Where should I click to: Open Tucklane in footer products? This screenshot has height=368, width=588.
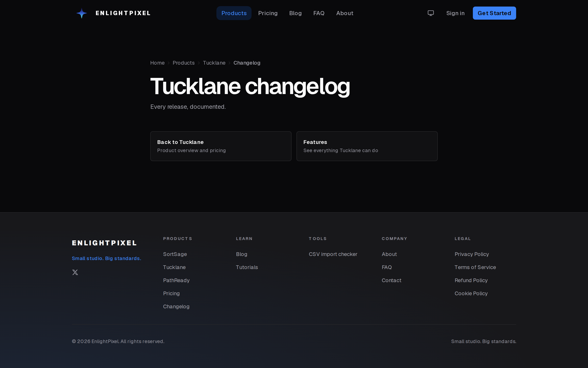(x=174, y=267)
